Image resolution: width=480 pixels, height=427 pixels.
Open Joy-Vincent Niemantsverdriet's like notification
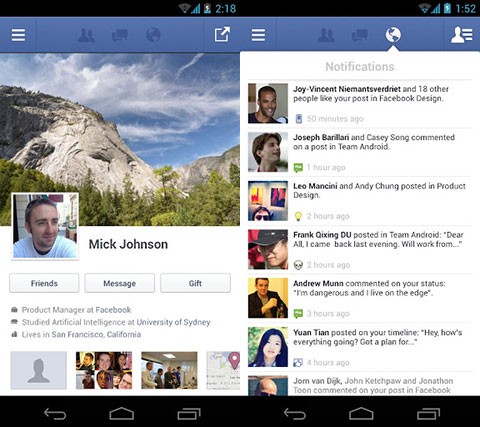tap(360, 103)
